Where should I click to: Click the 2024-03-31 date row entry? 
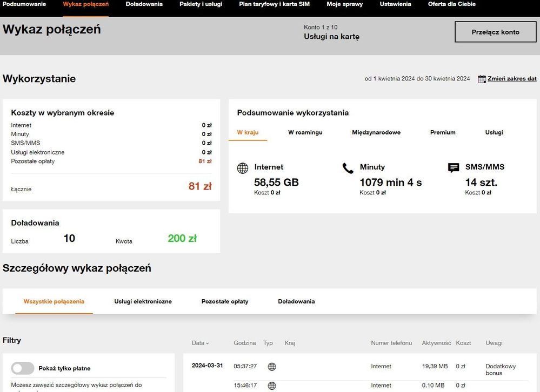coord(206,366)
